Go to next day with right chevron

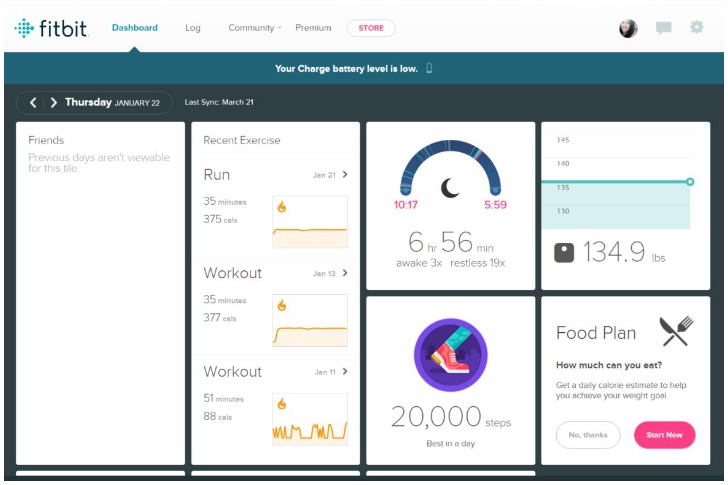[x=53, y=103]
